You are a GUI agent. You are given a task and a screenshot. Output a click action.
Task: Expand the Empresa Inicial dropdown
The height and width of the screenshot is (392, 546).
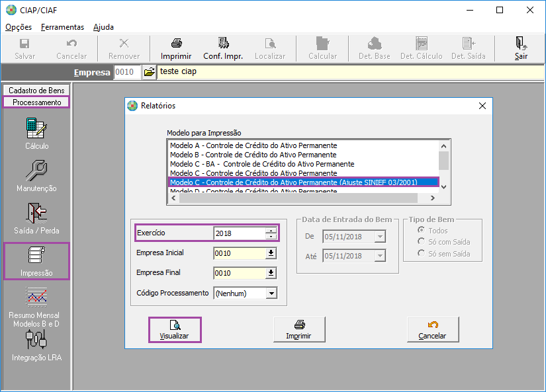tap(271, 253)
